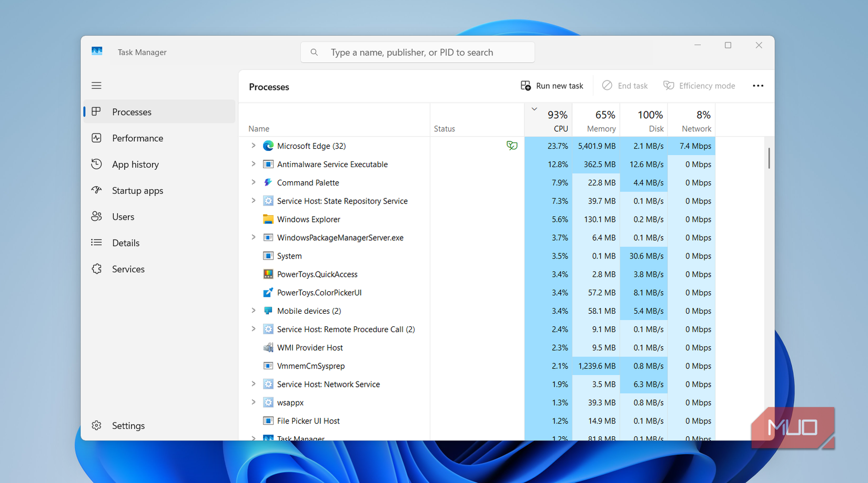The width and height of the screenshot is (868, 483).
Task: Switch to Startup apps
Action: (159, 190)
